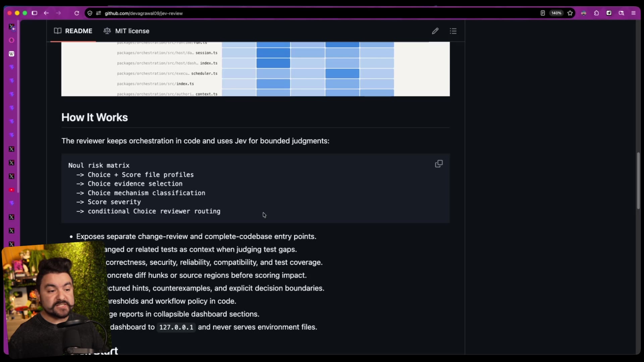Open the Extensions puzzle icon
644x362 pixels.
(596, 13)
